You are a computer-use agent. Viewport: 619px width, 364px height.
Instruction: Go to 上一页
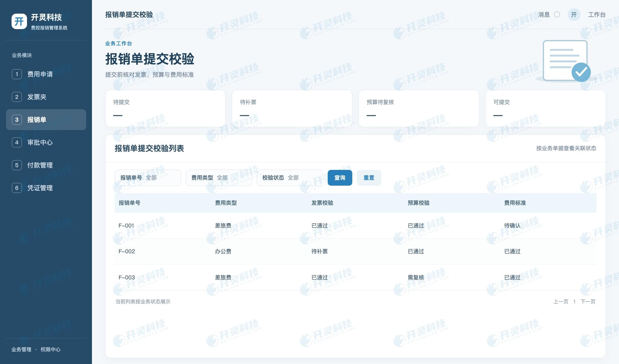561,302
